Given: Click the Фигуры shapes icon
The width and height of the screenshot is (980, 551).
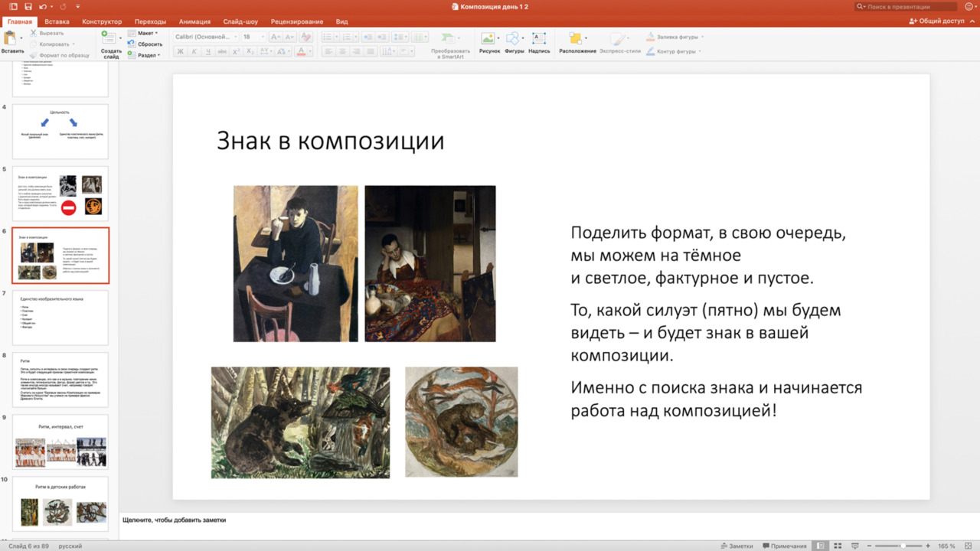Looking at the screenshot, I should [x=514, y=38].
